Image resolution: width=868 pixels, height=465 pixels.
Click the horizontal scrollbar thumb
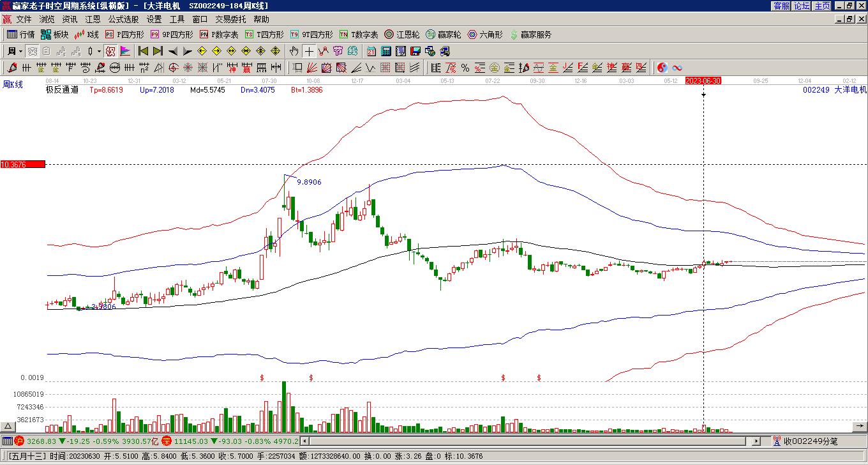(x=527, y=441)
